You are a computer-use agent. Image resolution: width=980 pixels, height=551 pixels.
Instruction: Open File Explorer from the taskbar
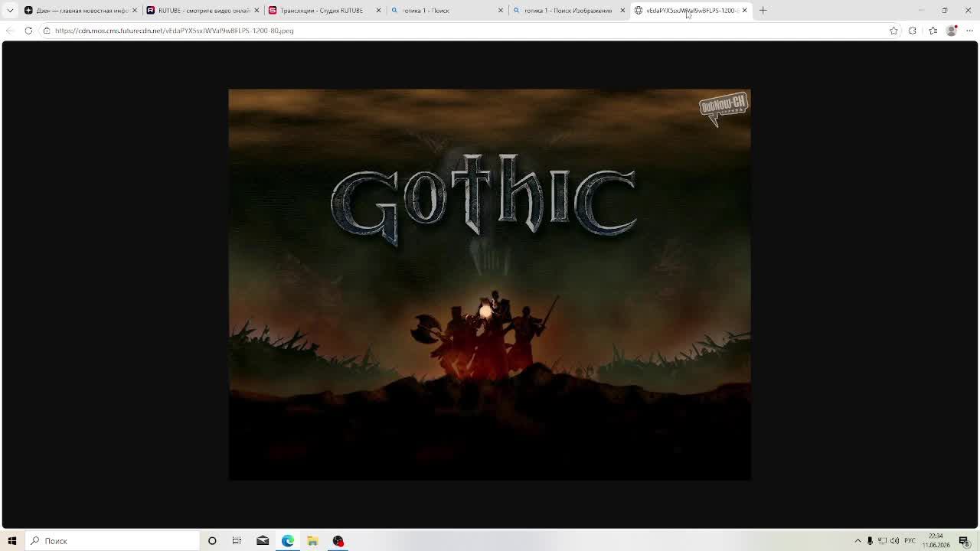click(x=312, y=541)
